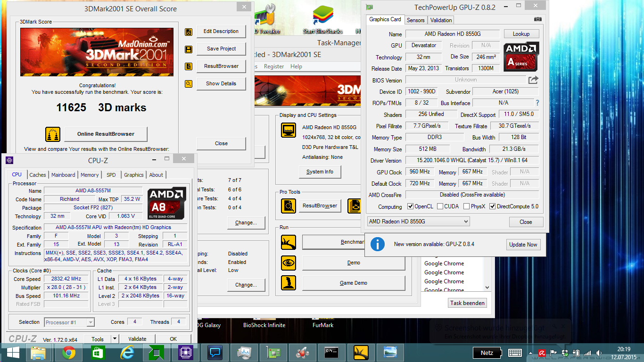Image resolution: width=644 pixels, height=362 pixels.
Task: Click the Online ResultBrowser yellow icon
Action: [x=53, y=134]
